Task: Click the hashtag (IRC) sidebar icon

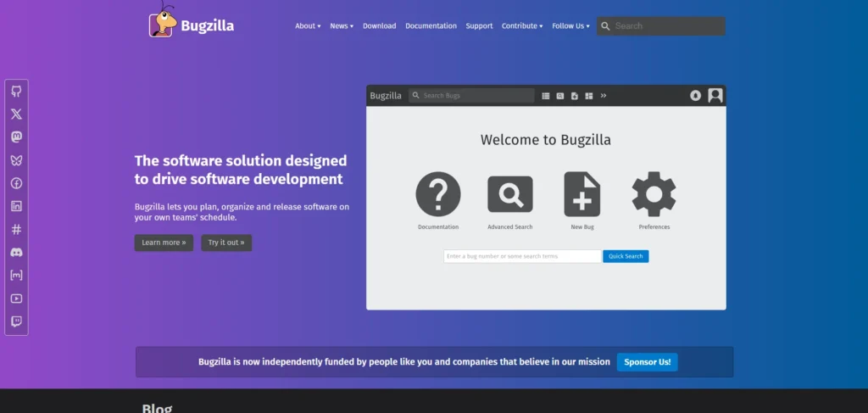Action: point(17,229)
